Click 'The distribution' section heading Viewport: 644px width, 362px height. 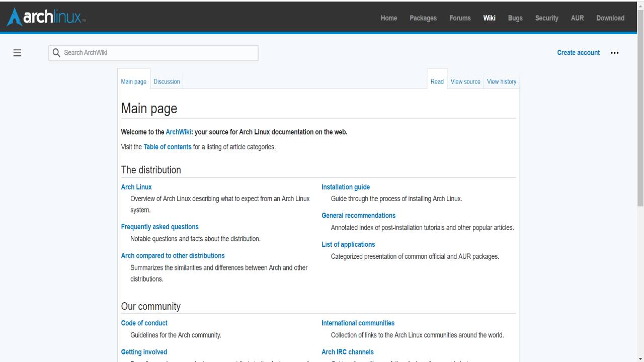click(x=151, y=170)
